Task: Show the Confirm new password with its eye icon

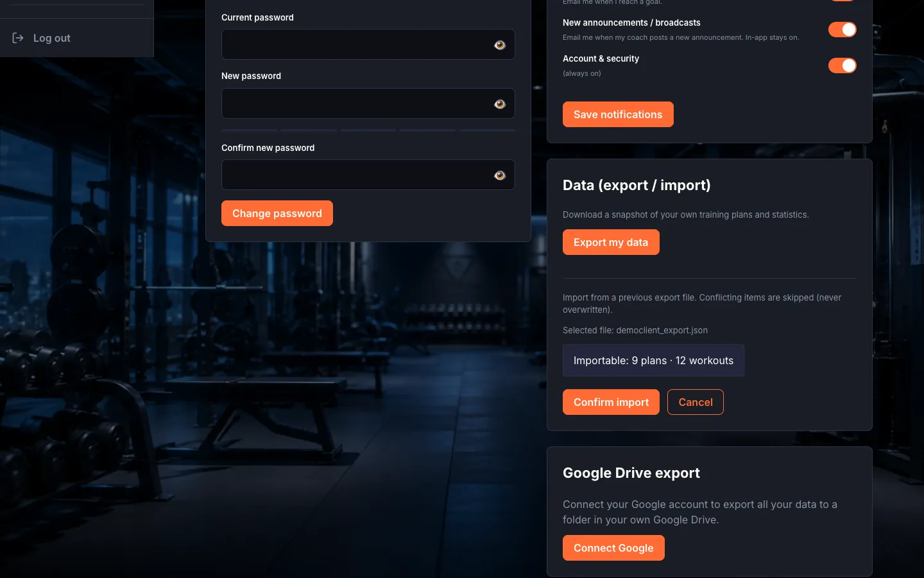Action: pyautogui.click(x=500, y=175)
